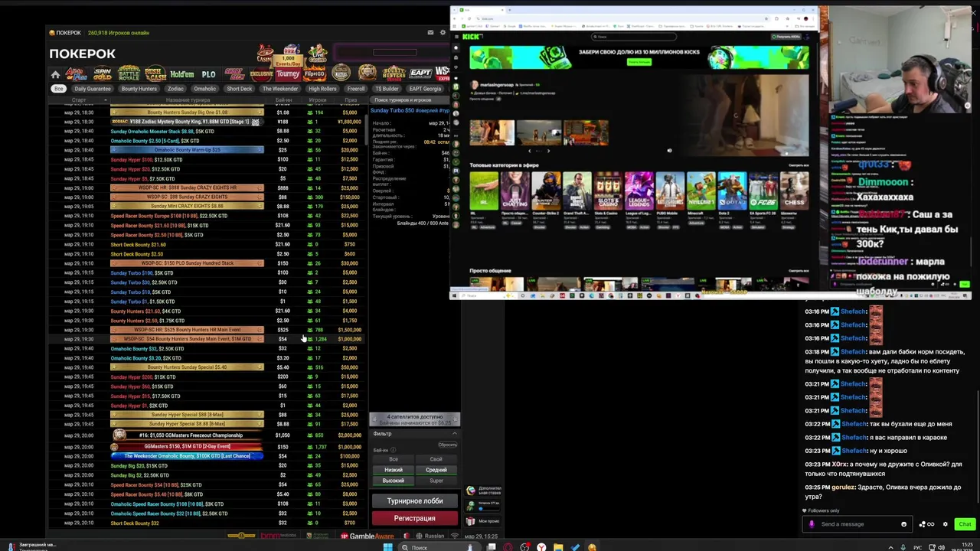Open the Minecraft category thumbnail on Kick
Image resolution: width=980 pixels, height=551 pixels.
701,191
